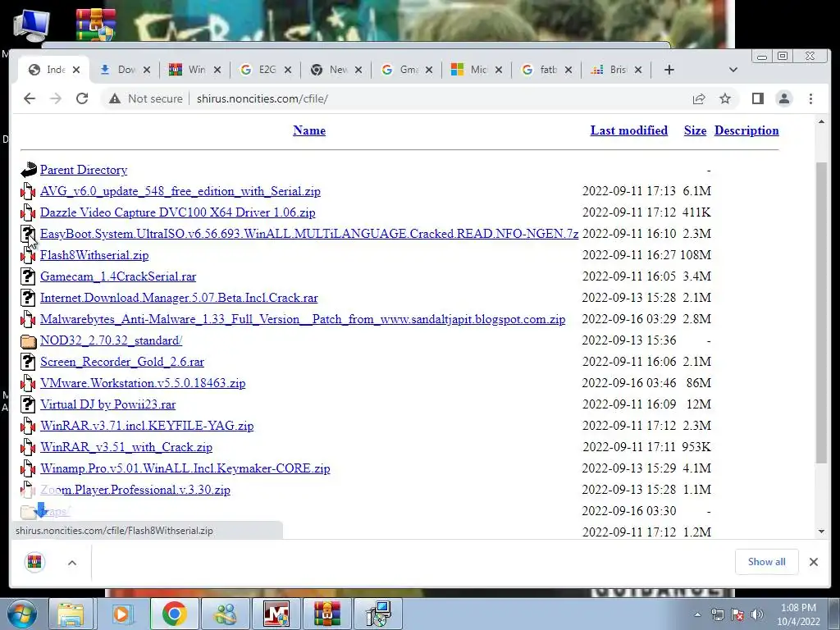Switch to the Gma tab
Viewport: 840px width, 630px height.
pyautogui.click(x=405, y=70)
